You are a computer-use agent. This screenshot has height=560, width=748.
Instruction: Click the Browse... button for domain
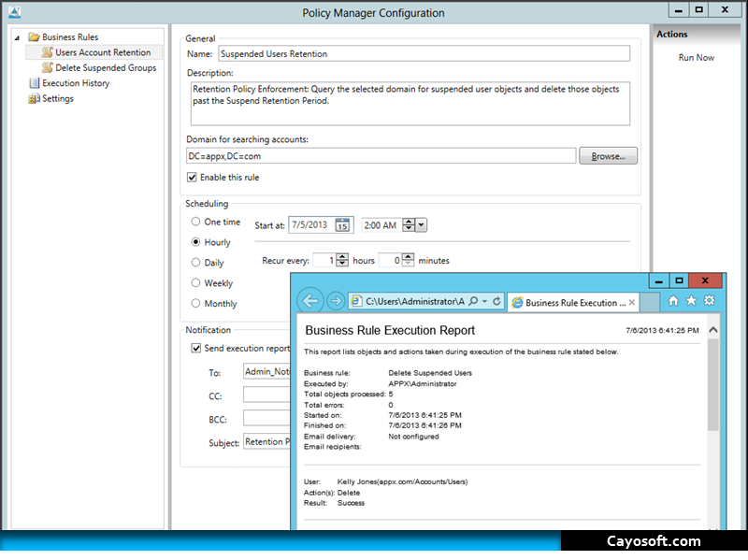[x=609, y=156]
